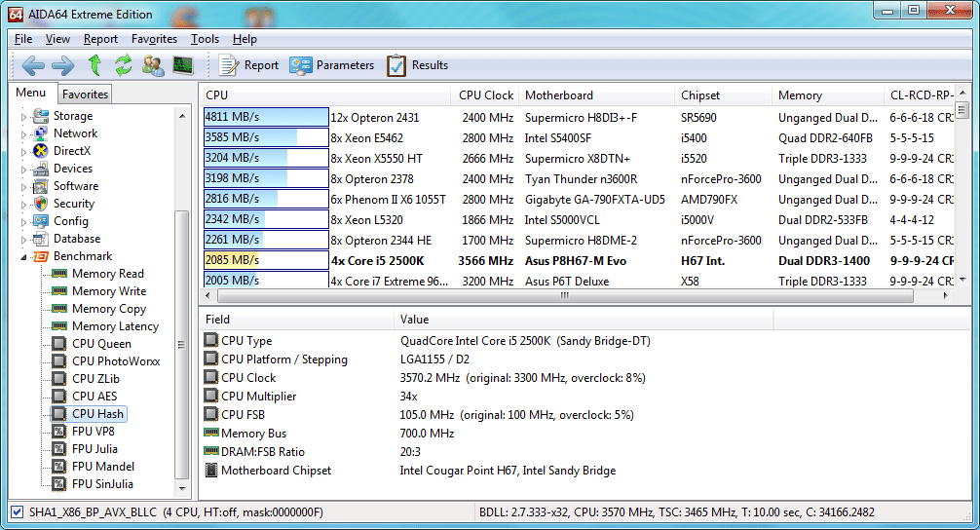Select the Security shield icon

(41, 203)
